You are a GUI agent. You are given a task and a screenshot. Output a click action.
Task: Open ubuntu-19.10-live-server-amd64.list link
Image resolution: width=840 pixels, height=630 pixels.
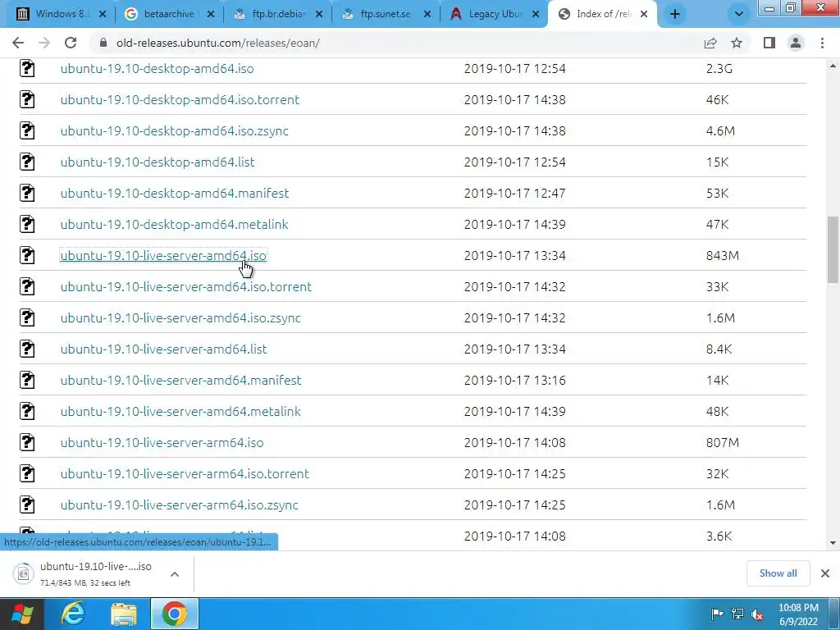pos(163,349)
